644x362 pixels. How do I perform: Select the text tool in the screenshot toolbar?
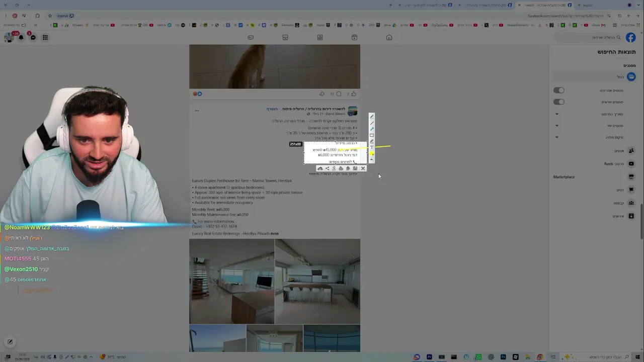point(372,147)
